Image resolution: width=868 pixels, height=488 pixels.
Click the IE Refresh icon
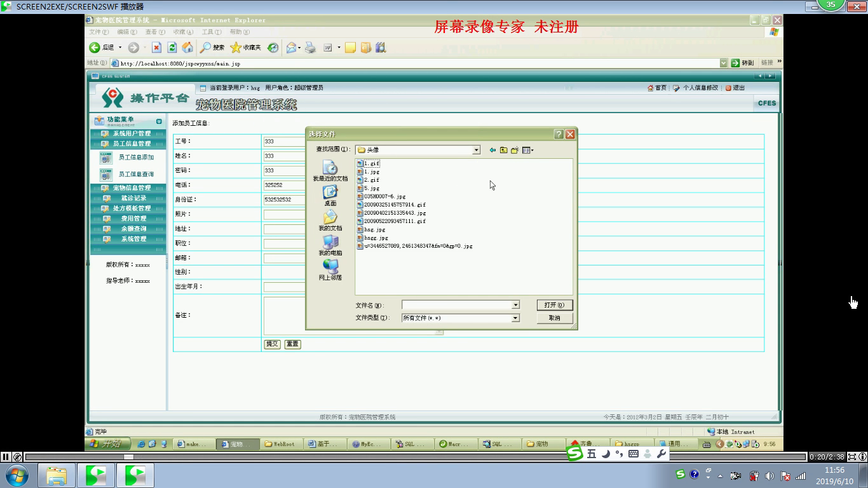pos(172,48)
